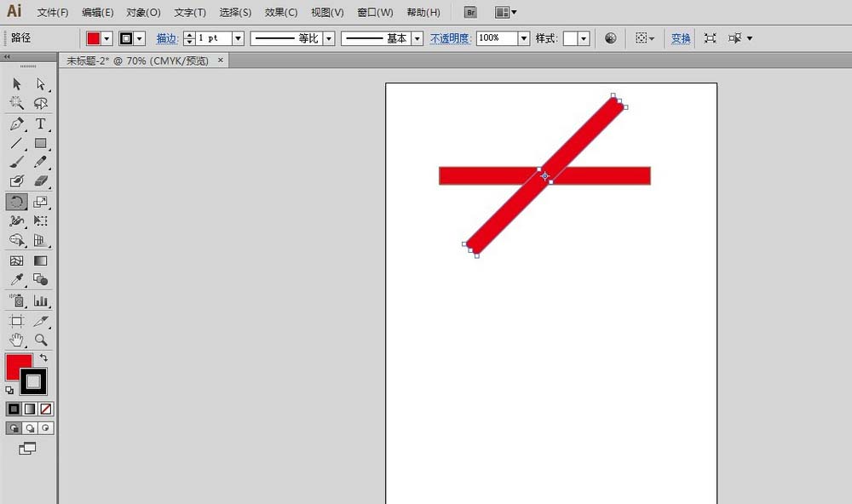Change screen mode at toolbar bottom
Screen dimensions: 852x504
(x=27, y=448)
